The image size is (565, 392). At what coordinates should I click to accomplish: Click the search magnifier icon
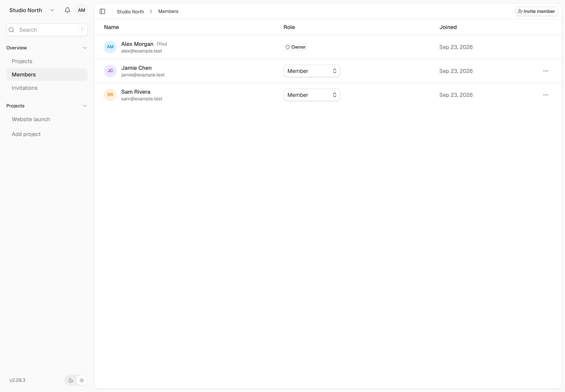pos(12,30)
